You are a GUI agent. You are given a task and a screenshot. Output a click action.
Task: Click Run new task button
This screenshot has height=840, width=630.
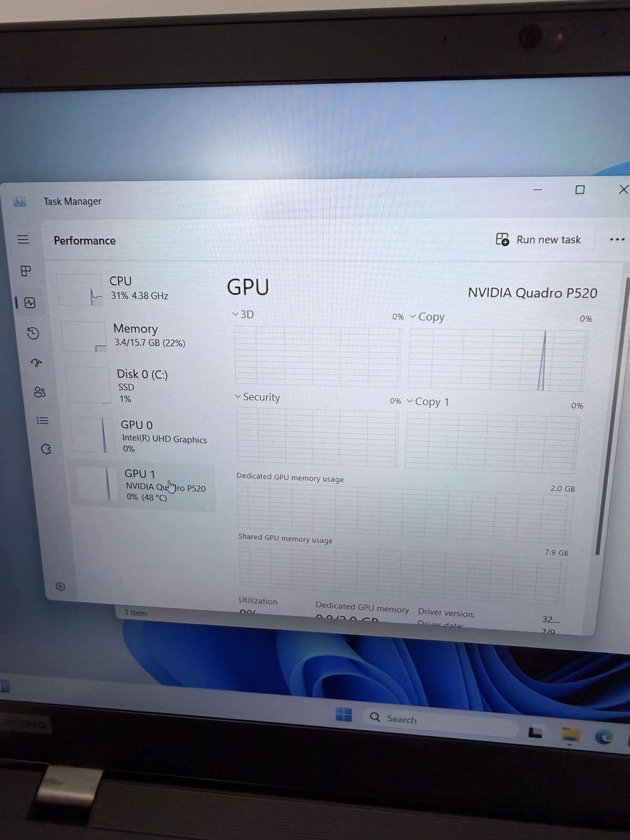pos(539,239)
